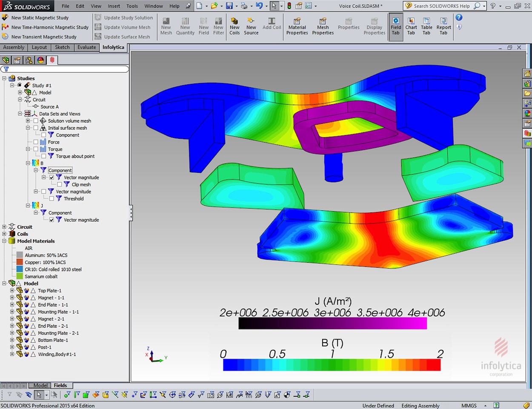The height and width of the screenshot is (409, 532).
Task: Open the File menu
Action: coord(66,6)
